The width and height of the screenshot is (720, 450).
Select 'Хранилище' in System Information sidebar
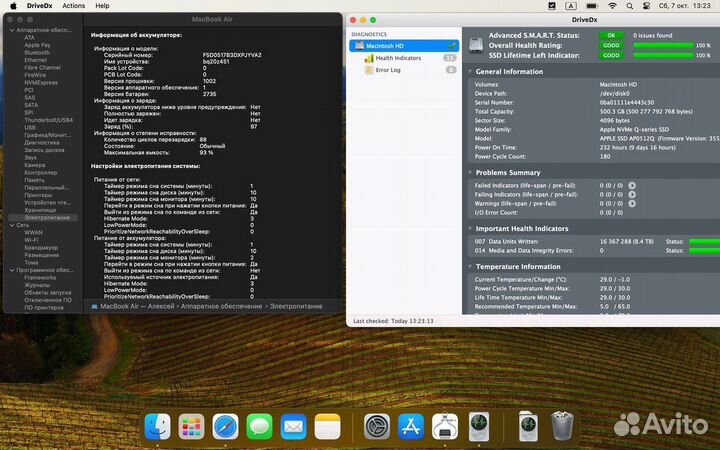(x=40, y=210)
